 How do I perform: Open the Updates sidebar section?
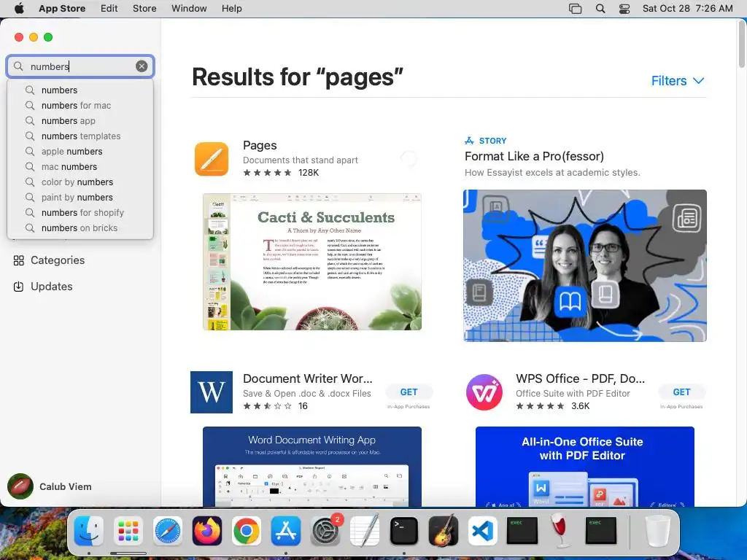(43, 287)
